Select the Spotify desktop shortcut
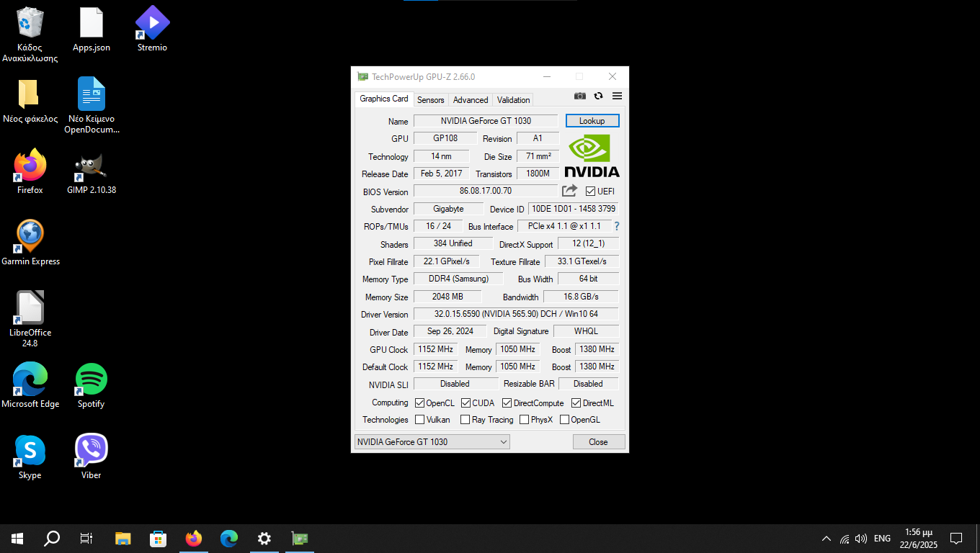The width and height of the screenshot is (980, 553). tap(92, 385)
